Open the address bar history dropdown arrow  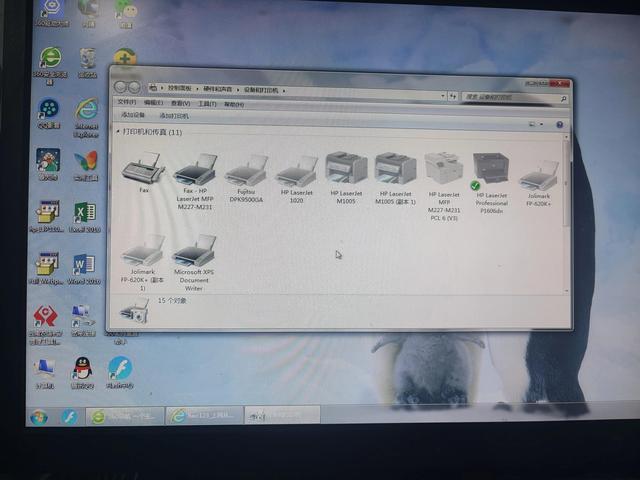click(443, 96)
